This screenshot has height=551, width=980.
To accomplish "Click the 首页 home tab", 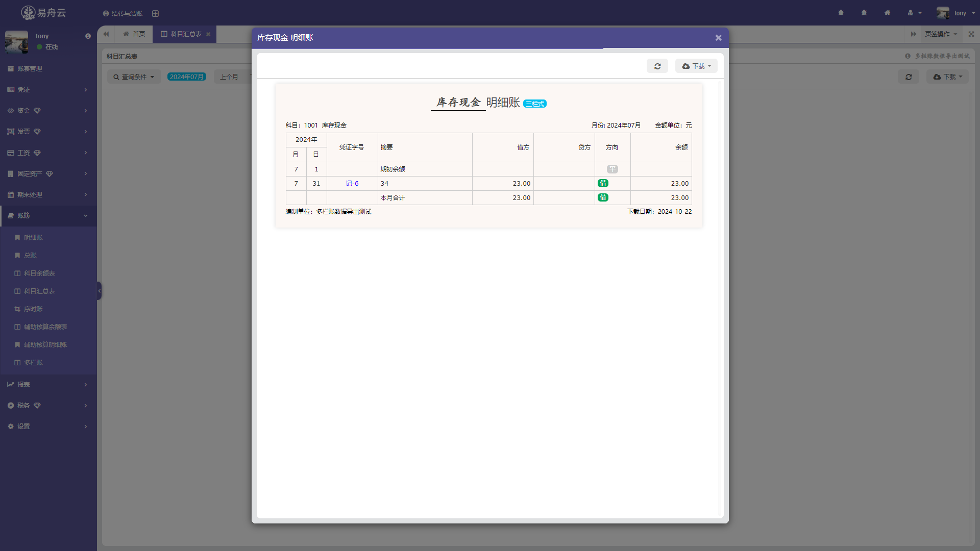I will click(134, 34).
